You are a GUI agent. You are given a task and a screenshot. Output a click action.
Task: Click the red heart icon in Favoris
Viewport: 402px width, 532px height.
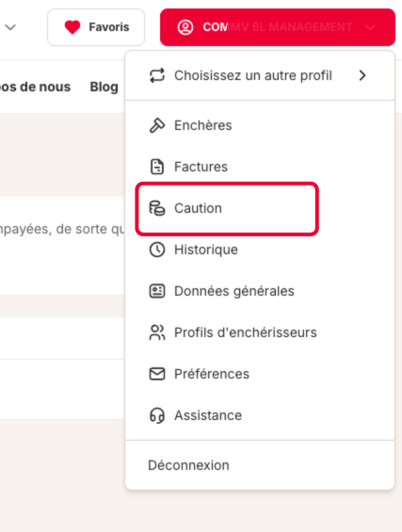click(72, 27)
